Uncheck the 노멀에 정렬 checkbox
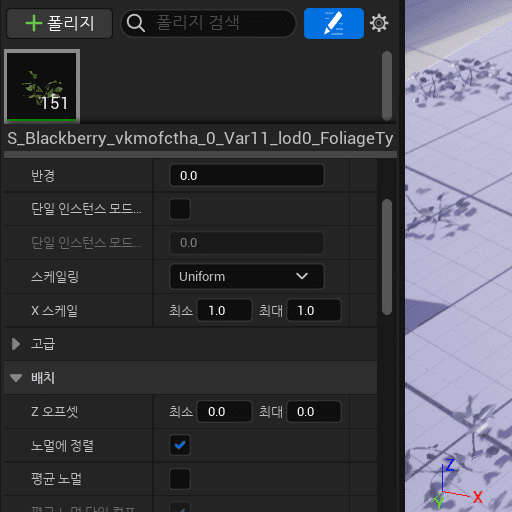The height and width of the screenshot is (512, 512). click(180, 445)
